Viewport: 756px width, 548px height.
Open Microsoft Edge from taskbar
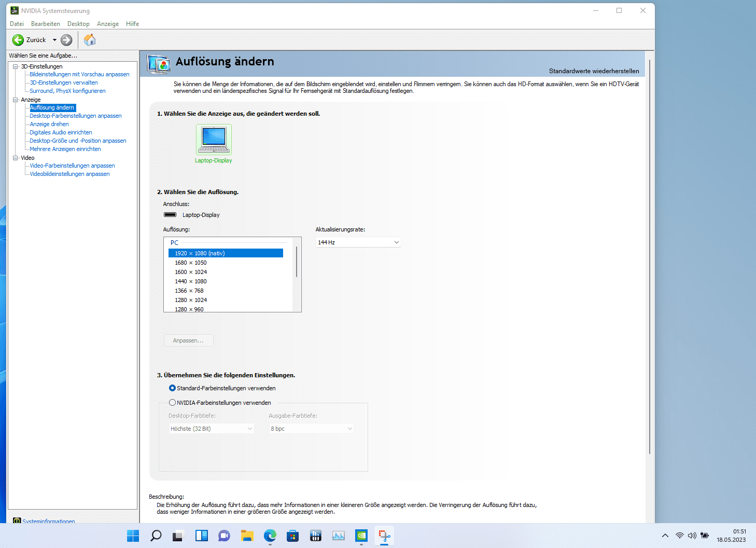point(270,536)
